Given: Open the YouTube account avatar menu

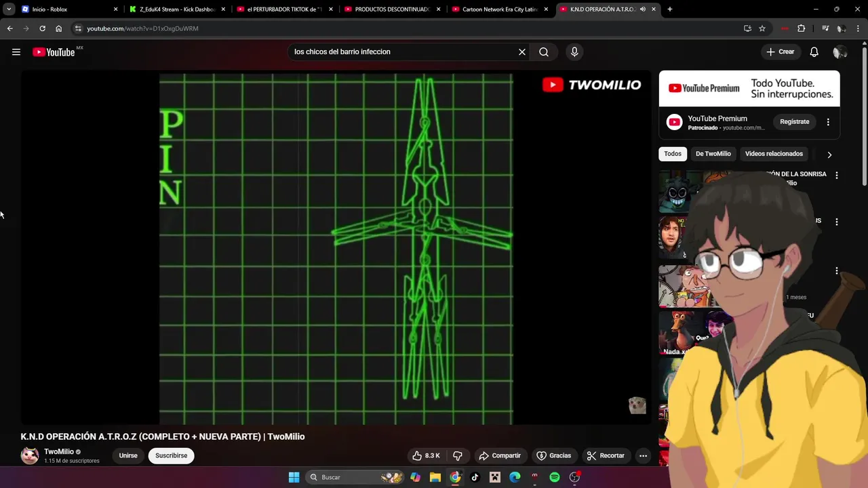Looking at the screenshot, I should point(840,52).
